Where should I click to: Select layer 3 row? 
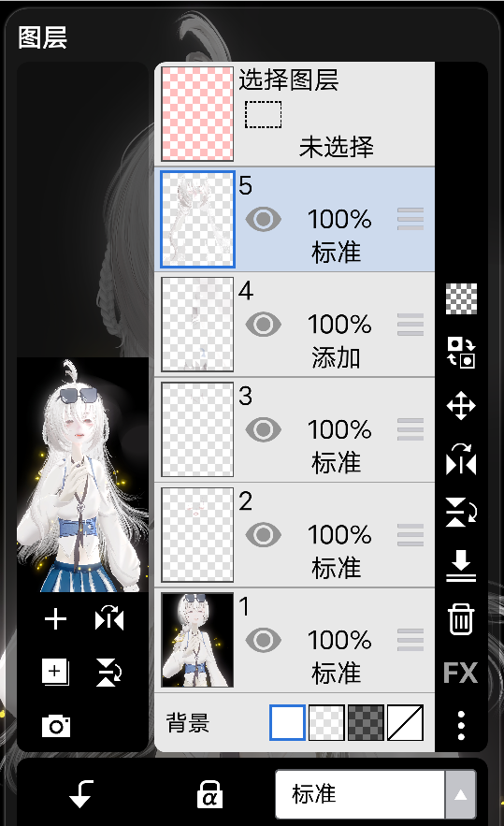click(295, 429)
